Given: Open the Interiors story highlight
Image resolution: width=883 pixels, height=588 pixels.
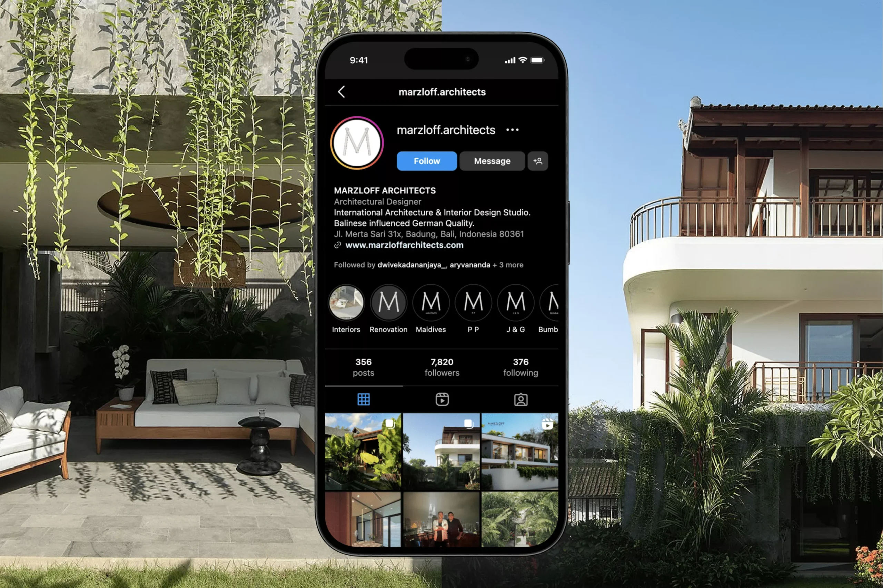Looking at the screenshot, I should [348, 303].
